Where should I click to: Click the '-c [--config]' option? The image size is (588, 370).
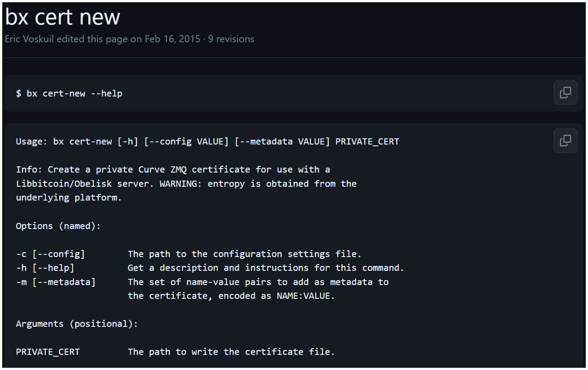pyautogui.click(x=50, y=254)
